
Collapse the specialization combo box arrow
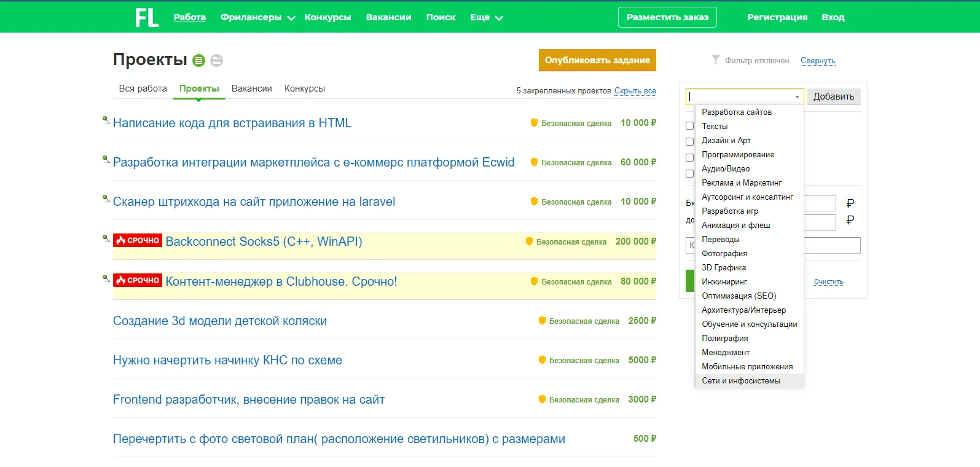coord(798,97)
